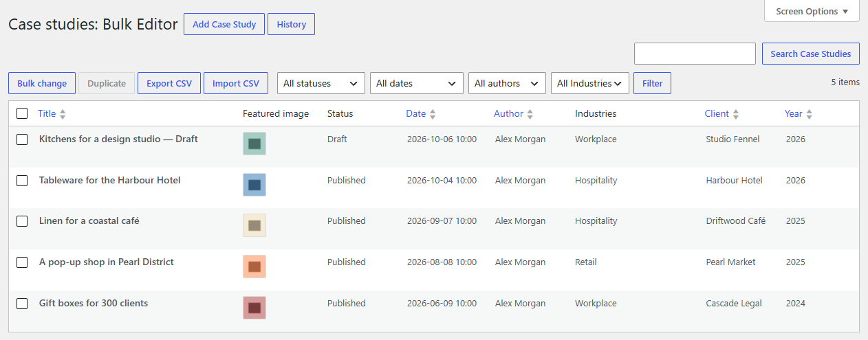This screenshot has width=868, height=340.
Task: Open the title A pop-up shop in Pearl District
Action: [x=107, y=262]
